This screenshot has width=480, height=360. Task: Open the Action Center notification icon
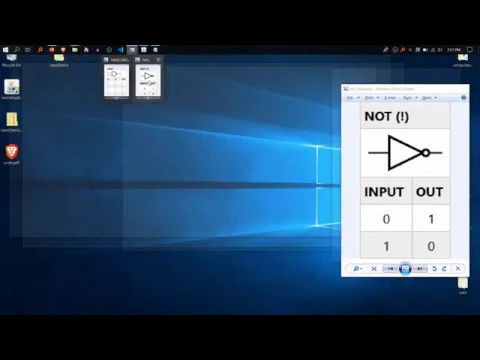click(470, 50)
